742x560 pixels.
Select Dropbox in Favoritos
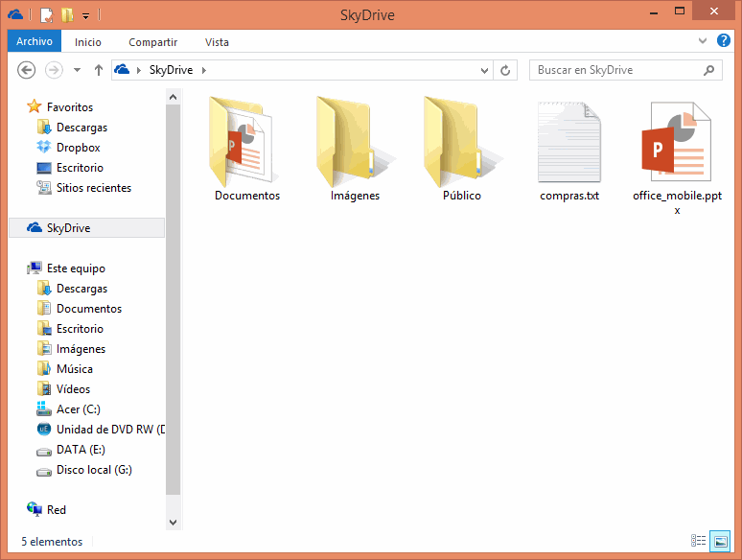coord(78,148)
